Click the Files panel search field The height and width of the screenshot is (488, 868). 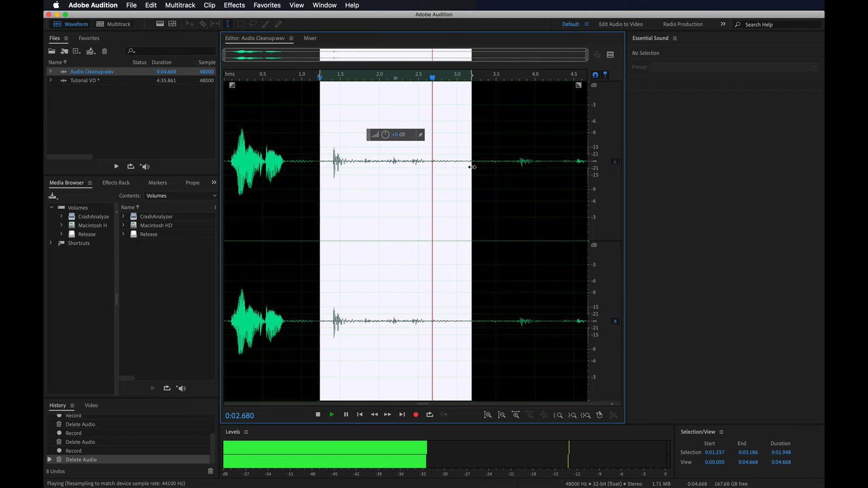[x=170, y=51]
